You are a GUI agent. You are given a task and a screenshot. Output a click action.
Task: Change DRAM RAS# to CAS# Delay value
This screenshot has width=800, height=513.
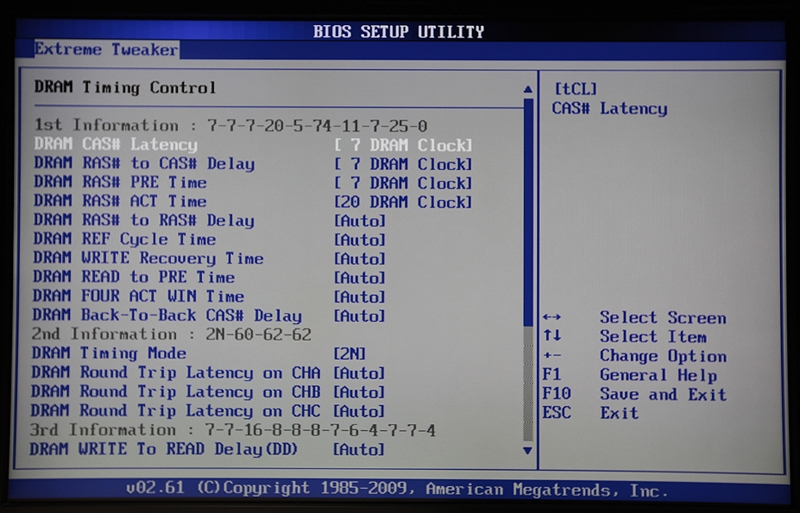click(x=403, y=164)
